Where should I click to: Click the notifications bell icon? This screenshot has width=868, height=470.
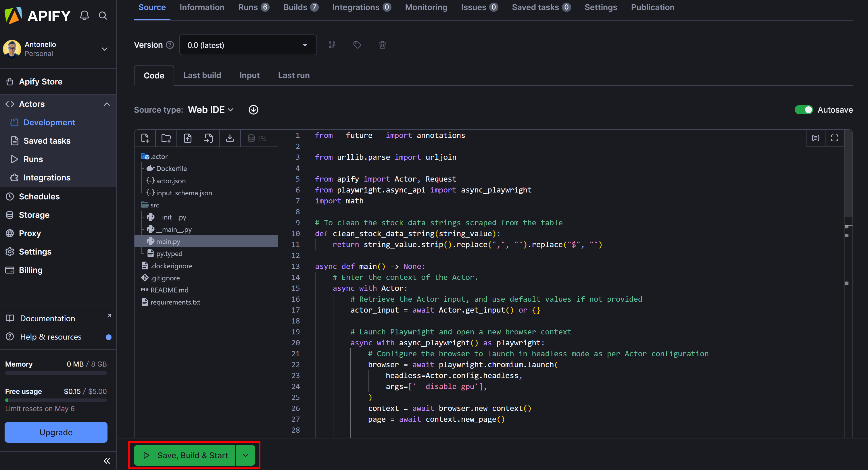tap(84, 16)
